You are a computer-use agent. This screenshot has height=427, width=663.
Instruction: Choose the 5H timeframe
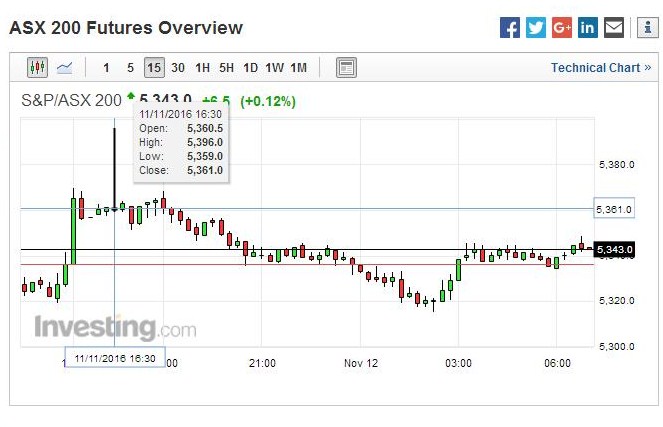tap(226, 68)
